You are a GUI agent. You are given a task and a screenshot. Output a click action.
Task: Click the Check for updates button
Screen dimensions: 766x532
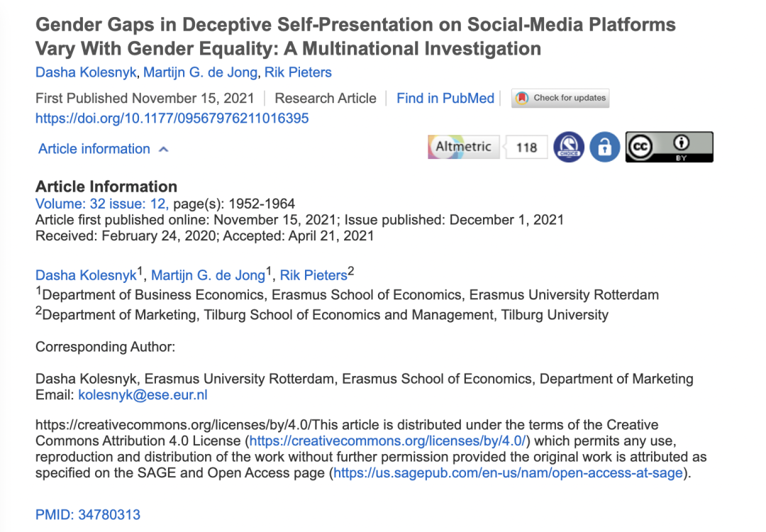[x=560, y=98]
